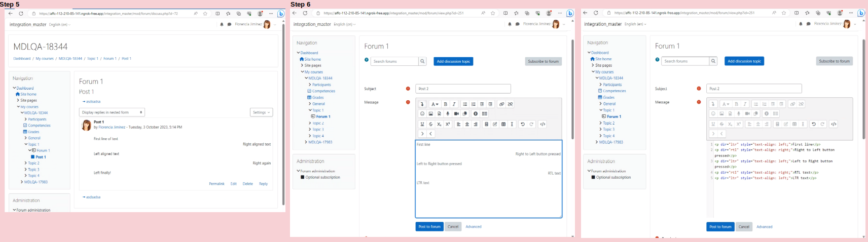Open Competencies in middle window navigation
Image resolution: width=868 pixels, height=242 pixels.
tap(323, 91)
